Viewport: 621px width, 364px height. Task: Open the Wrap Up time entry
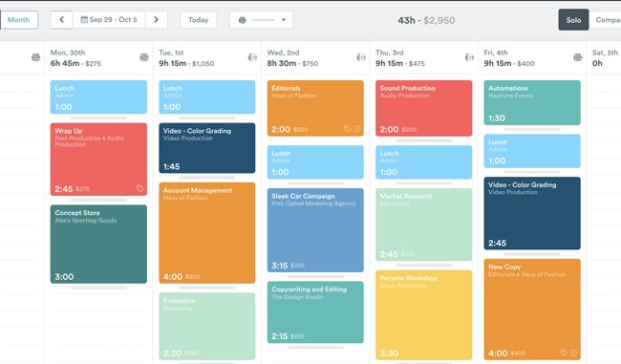[x=98, y=160]
